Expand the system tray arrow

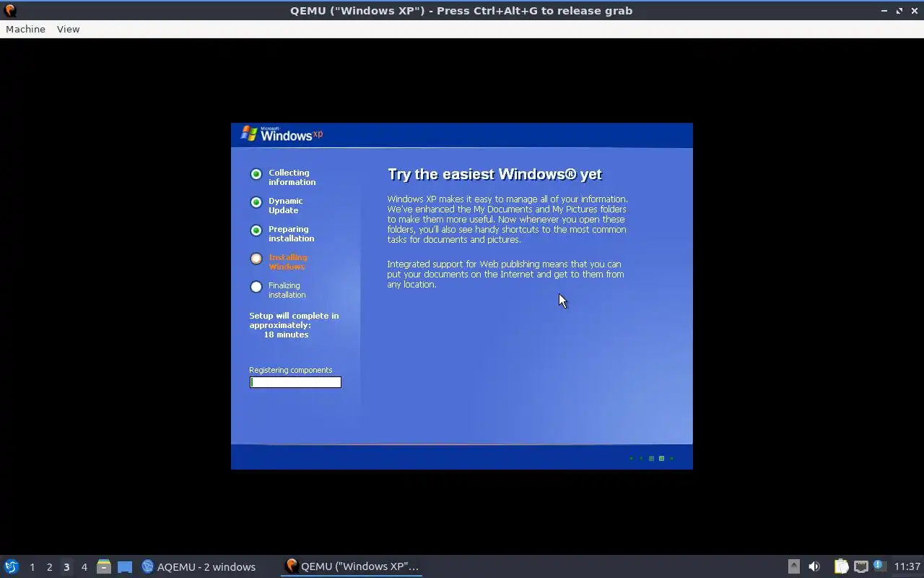(x=793, y=566)
